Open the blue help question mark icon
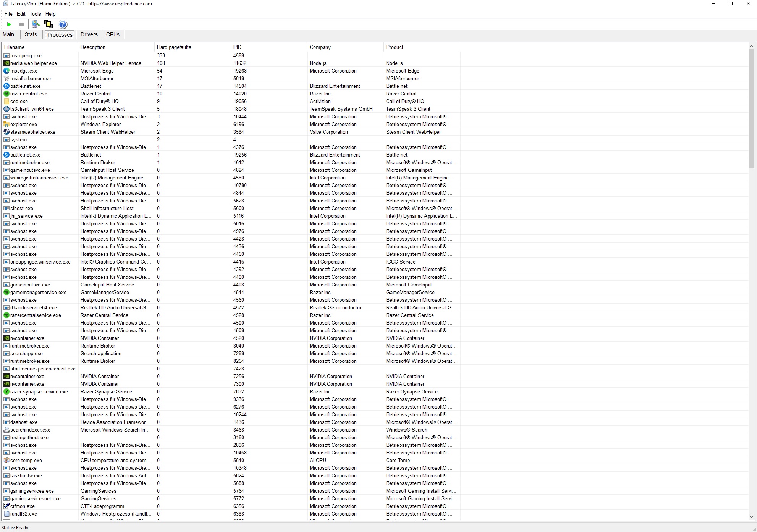This screenshot has width=757, height=532. (x=63, y=24)
